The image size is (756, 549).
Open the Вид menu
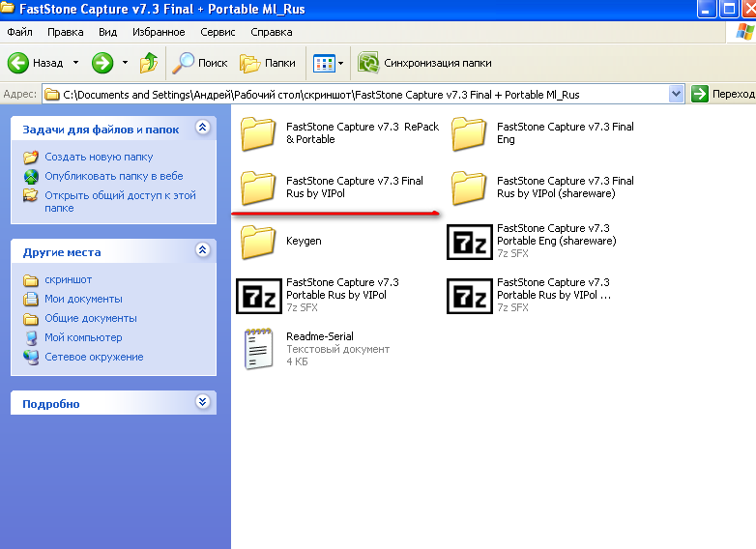[108, 32]
